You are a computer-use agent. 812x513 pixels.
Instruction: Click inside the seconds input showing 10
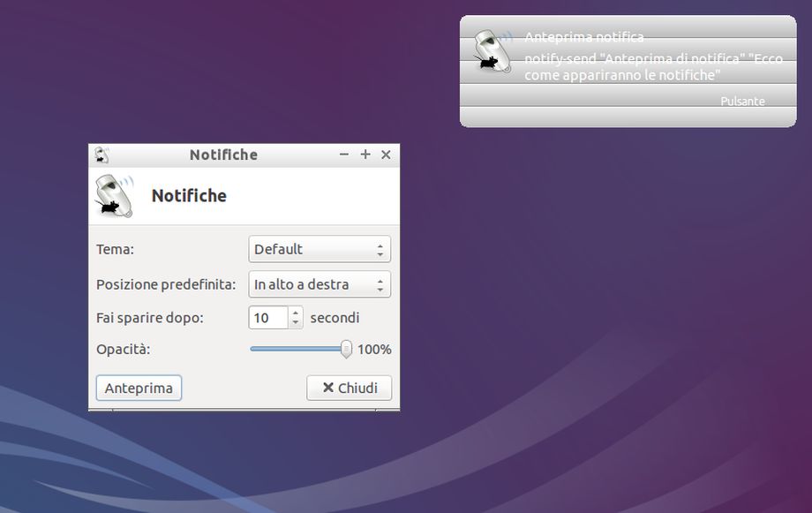pos(269,317)
